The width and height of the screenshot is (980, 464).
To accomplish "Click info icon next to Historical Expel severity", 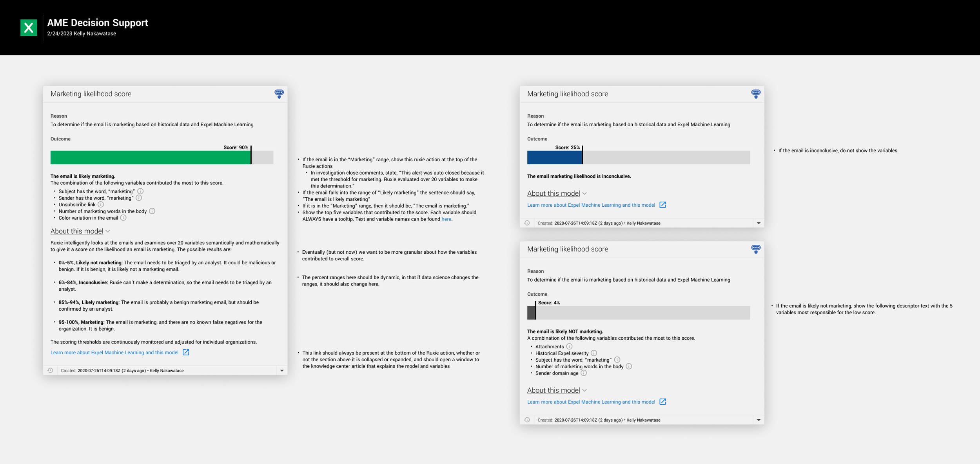I will click(594, 353).
